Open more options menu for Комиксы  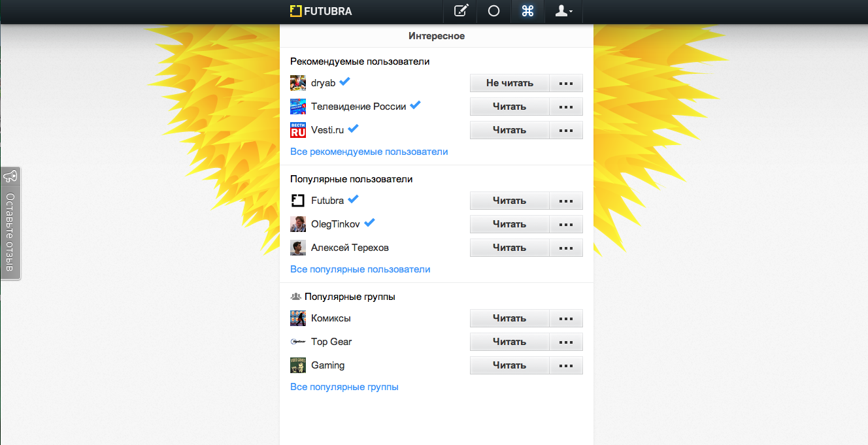point(566,318)
